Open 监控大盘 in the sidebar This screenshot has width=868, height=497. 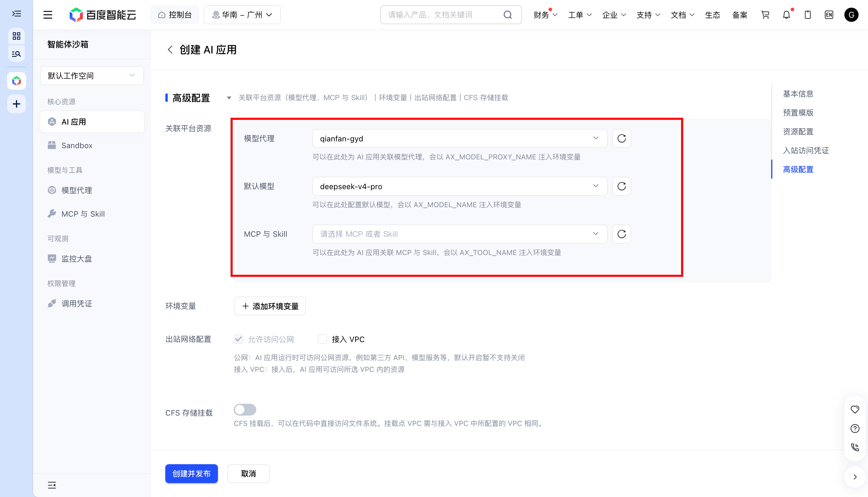(92, 259)
